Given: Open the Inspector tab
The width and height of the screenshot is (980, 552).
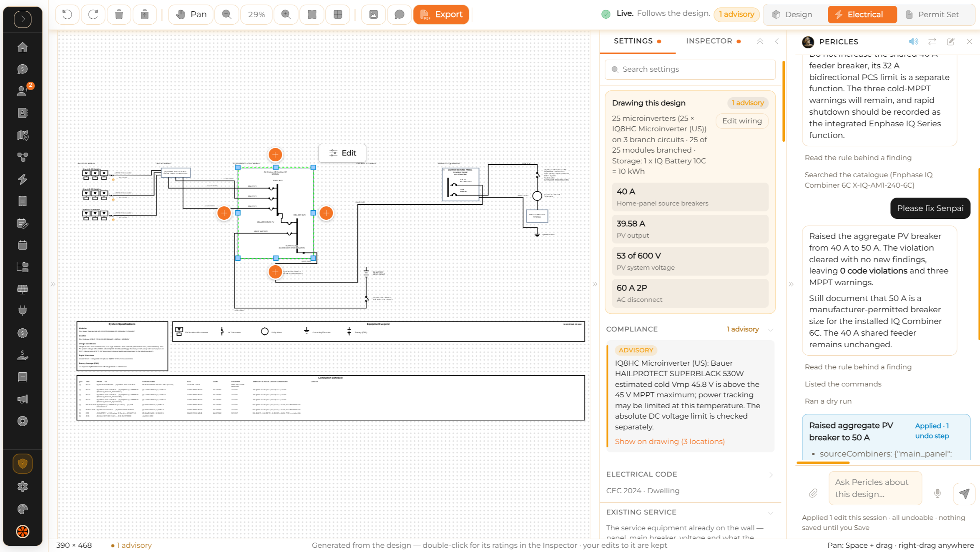Looking at the screenshot, I should pos(714,41).
